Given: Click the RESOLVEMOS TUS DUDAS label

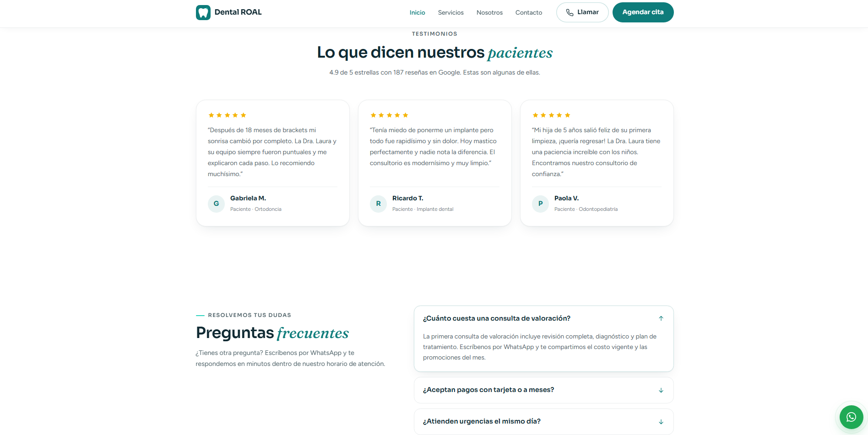Looking at the screenshot, I should pyautogui.click(x=250, y=315).
